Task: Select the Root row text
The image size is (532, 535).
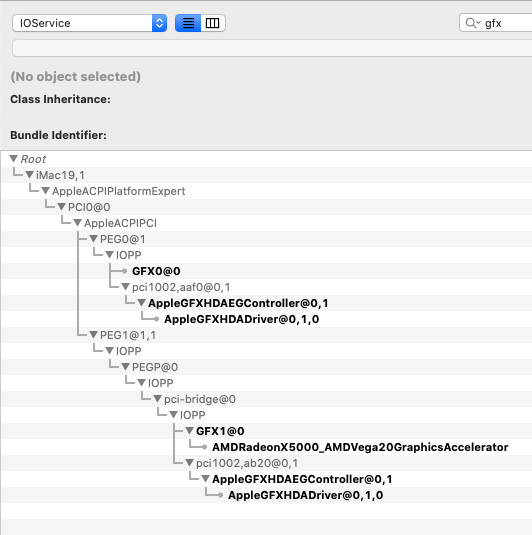Action: click(33, 159)
